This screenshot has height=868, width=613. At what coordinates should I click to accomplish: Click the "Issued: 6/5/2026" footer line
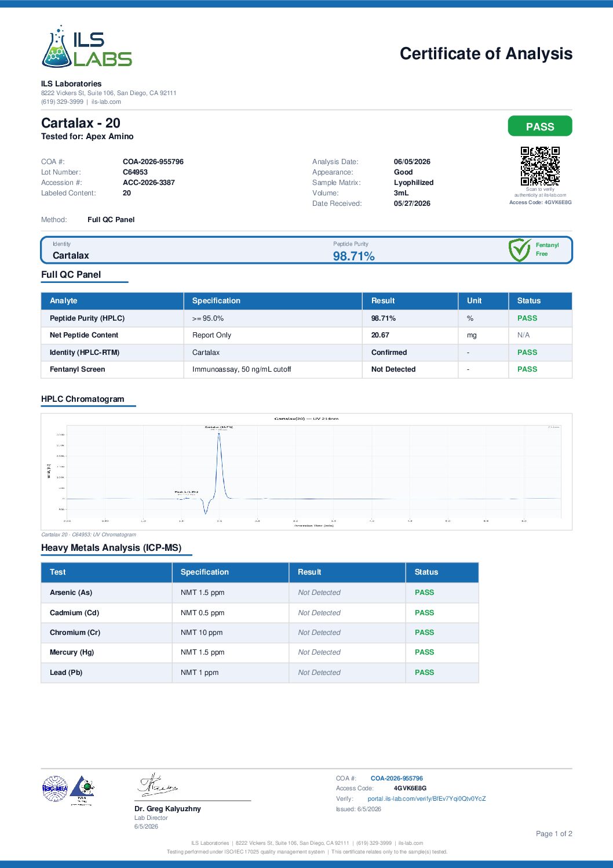(x=359, y=809)
